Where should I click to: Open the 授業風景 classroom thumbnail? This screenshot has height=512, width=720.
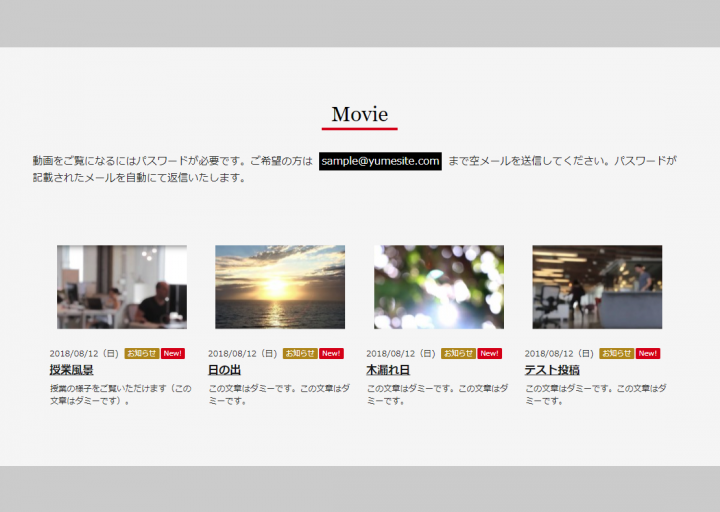pos(122,287)
